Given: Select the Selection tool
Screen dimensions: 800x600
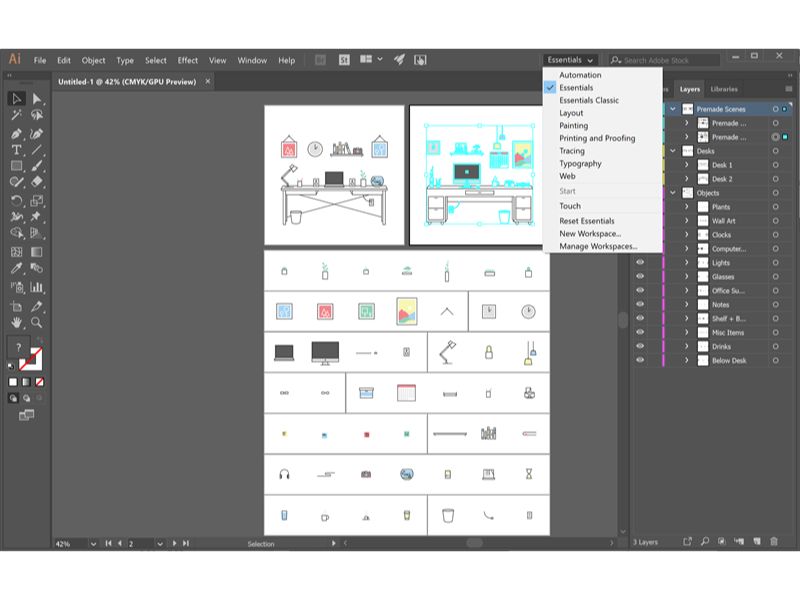Looking at the screenshot, I should [15, 99].
